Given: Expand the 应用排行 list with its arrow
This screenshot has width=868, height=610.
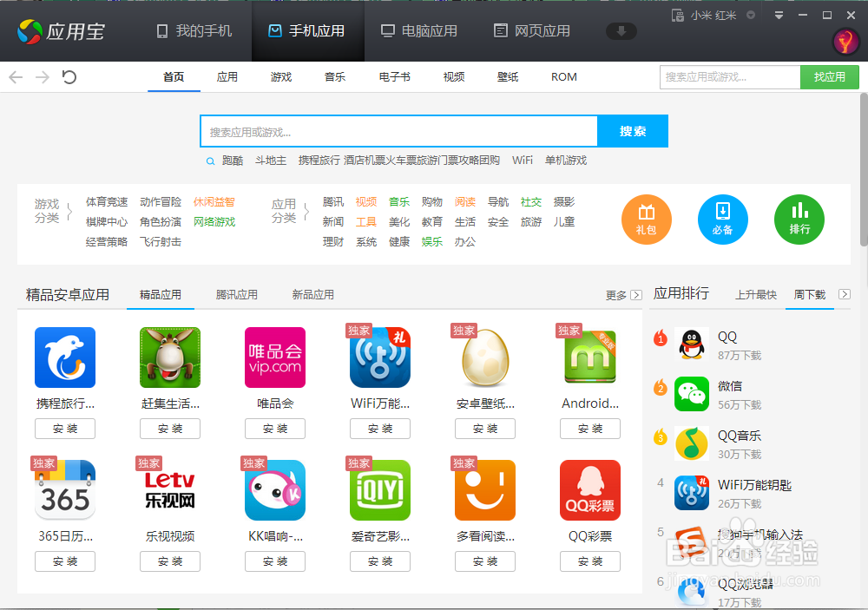Looking at the screenshot, I should (x=844, y=294).
